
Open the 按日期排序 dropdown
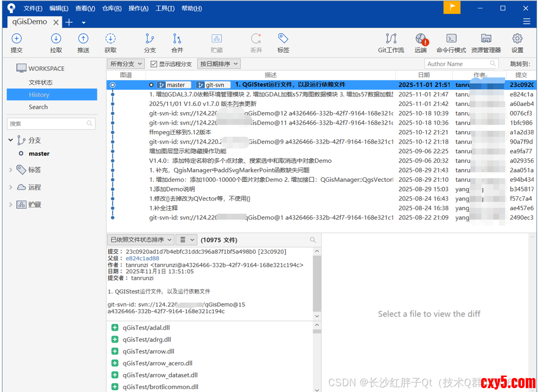click(219, 64)
